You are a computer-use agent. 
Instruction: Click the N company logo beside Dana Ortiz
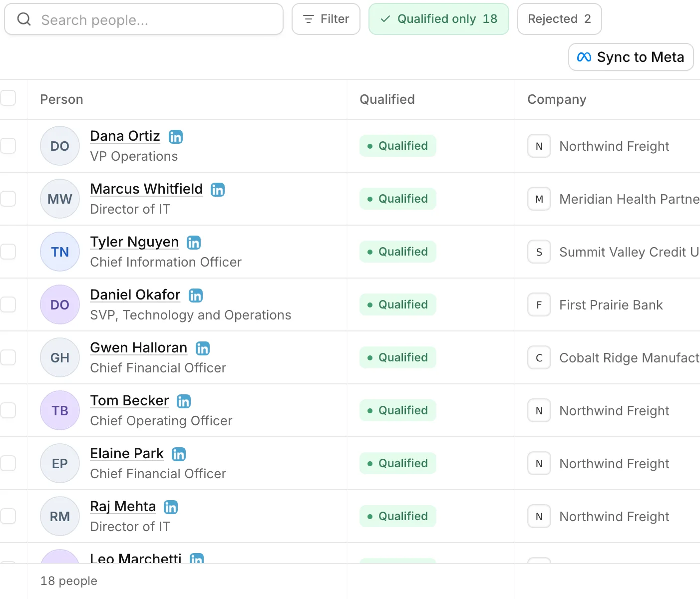point(539,146)
